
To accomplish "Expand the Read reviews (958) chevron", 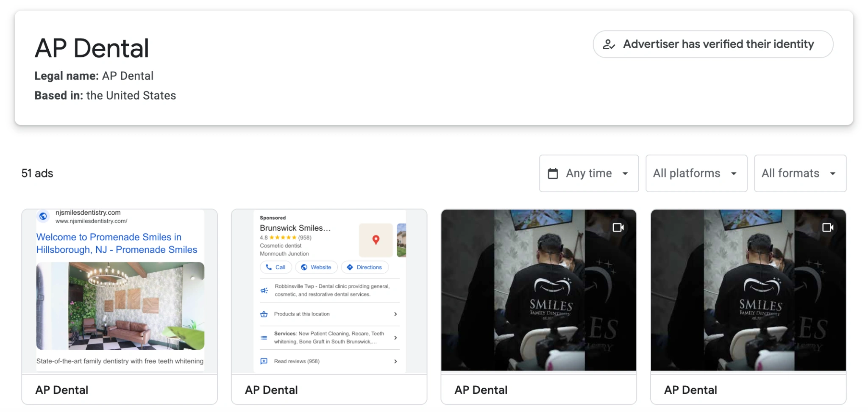I will [395, 361].
